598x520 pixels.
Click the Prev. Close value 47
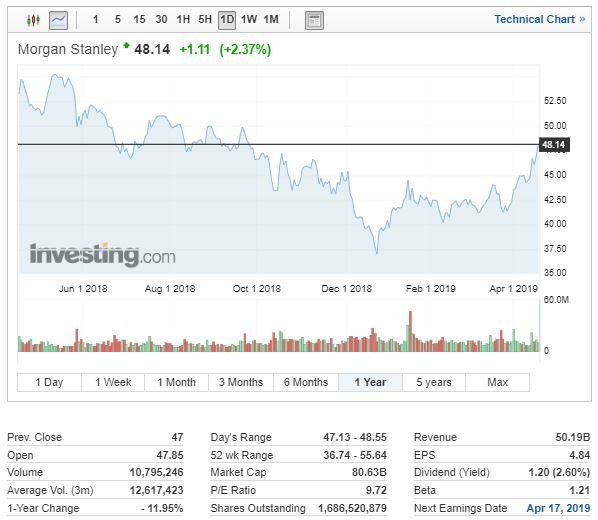coord(177,437)
